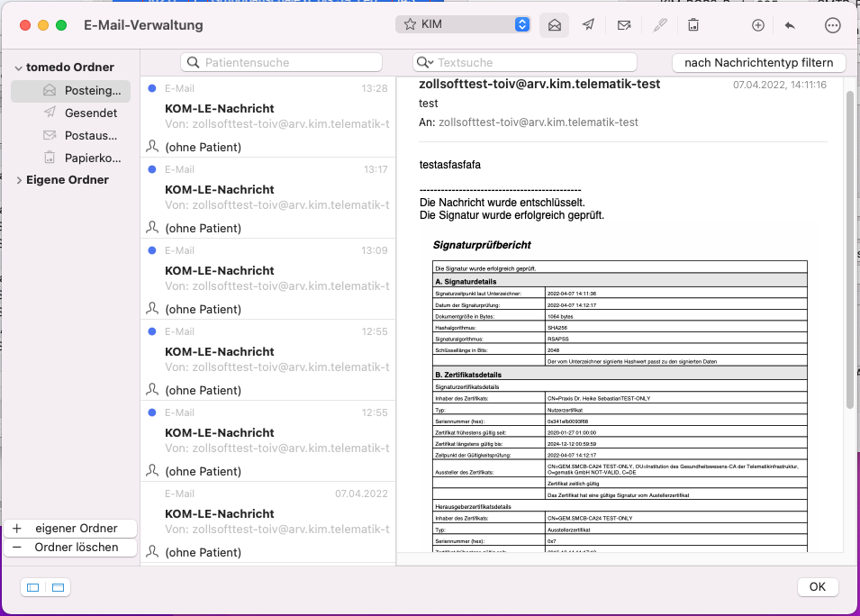Select the Gesendet folder
Screen dimensions: 860x616
pyautogui.click(x=71, y=113)
